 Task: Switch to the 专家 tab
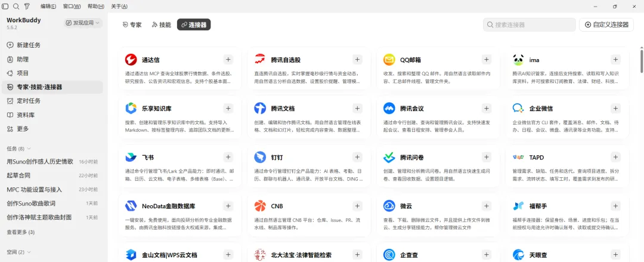[132, 24]
